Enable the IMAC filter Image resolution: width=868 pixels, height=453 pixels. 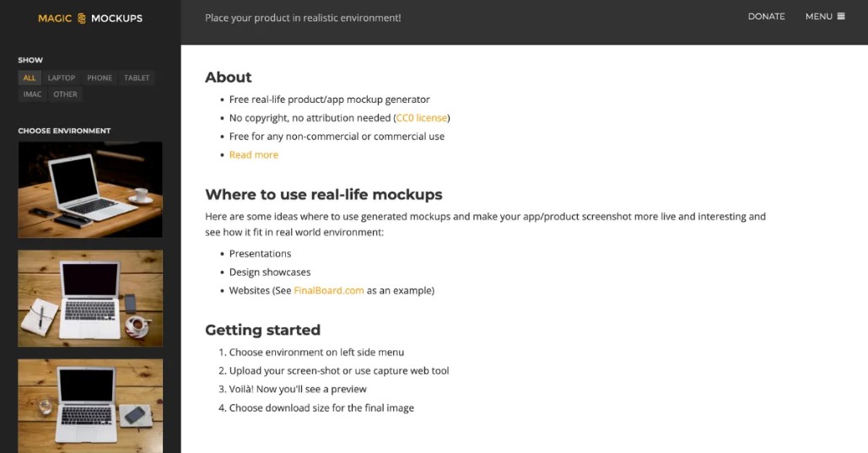point(33,94)
